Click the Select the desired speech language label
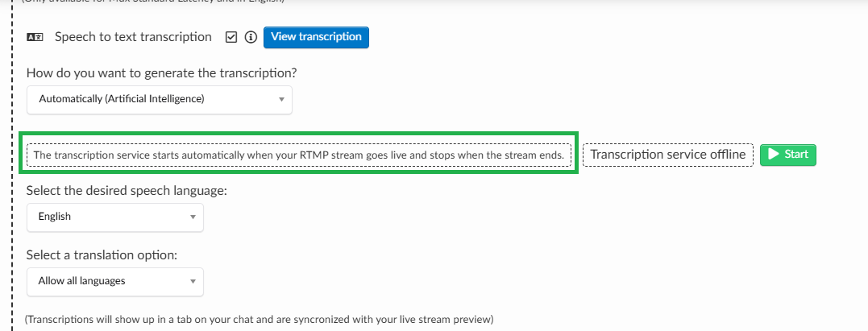The image size is (868, 331). [x=127, y=191]
